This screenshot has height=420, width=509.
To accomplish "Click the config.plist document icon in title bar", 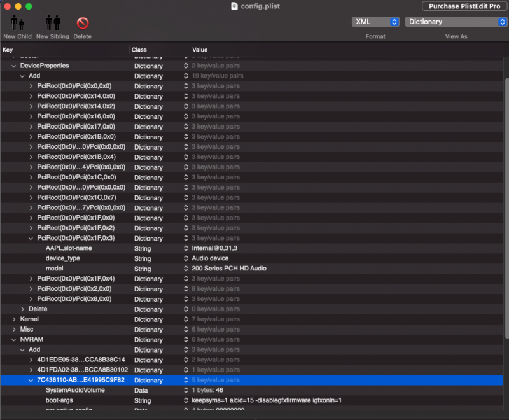I will coord(234,6).
